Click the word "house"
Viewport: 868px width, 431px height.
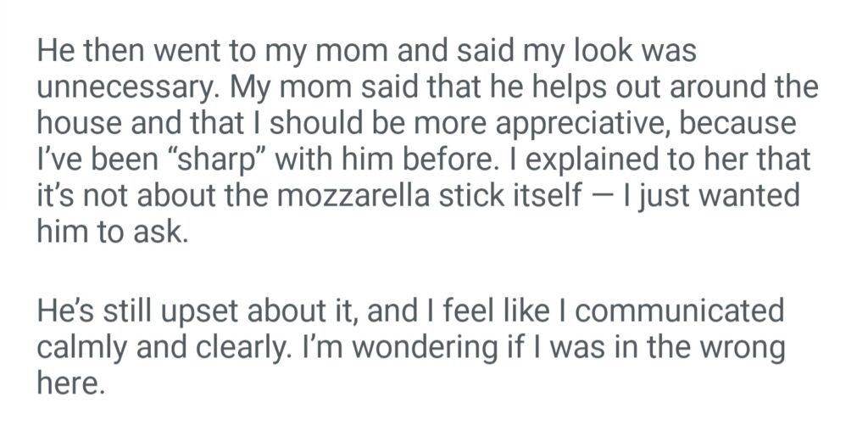(x=80, y=124)
